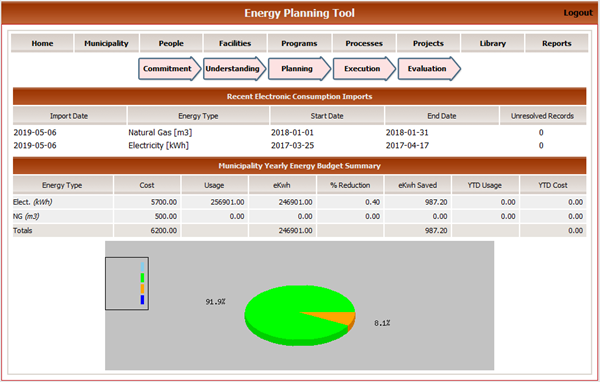Viewport: 600px width, 382px height.
Task: Click the YTD Usage column header
Action: pos(485,185)
